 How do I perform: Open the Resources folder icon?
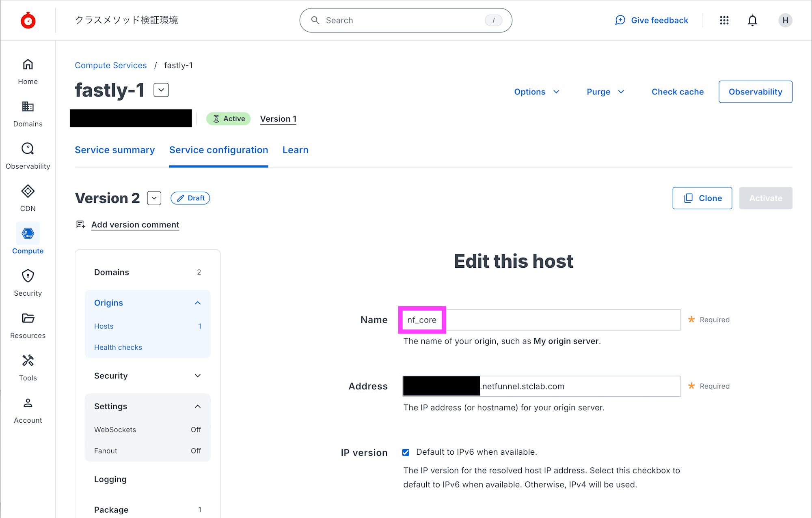click(x=28, y=318)
